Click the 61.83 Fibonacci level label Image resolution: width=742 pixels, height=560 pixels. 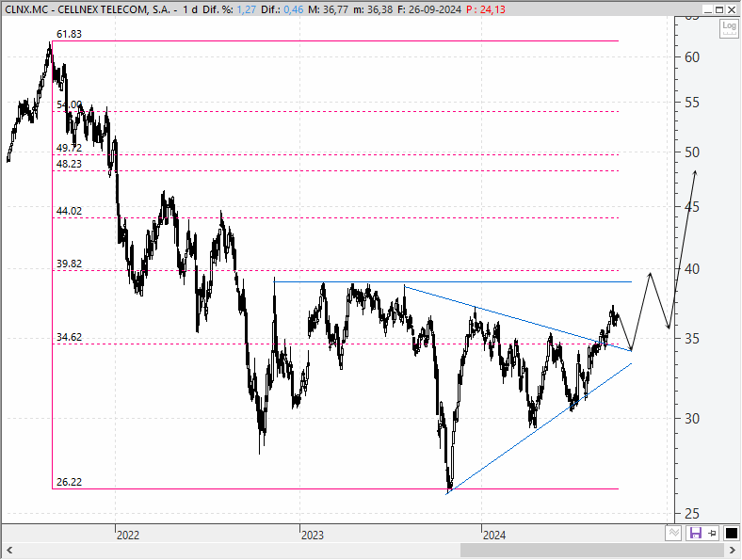[x=69, y=34]
